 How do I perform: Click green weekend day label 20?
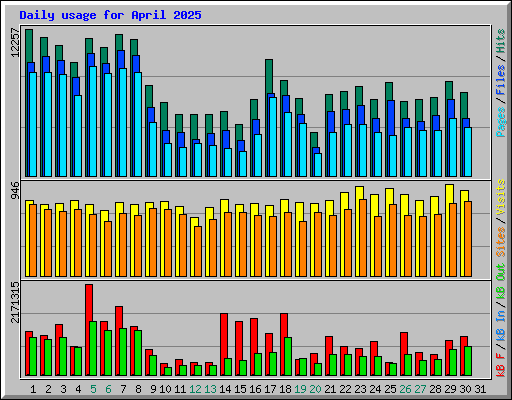click(x=315, y=389)
